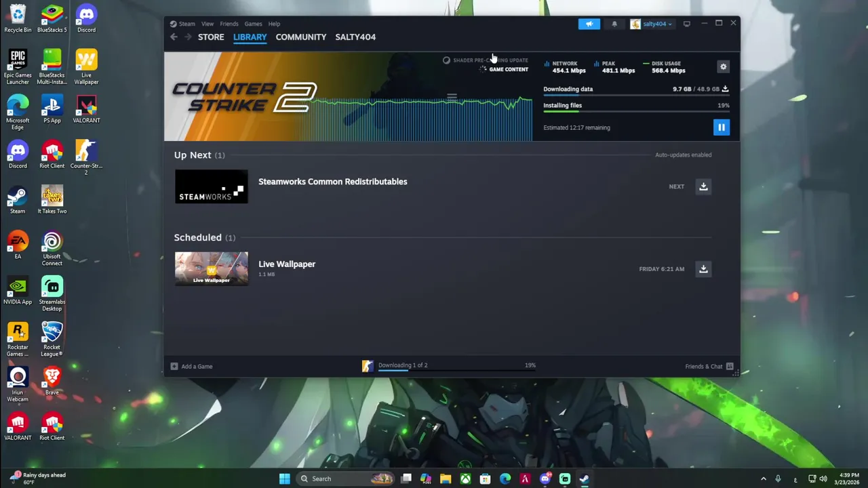Launch BlueStacks 5 desktop shortcut
Image resolution: width=868 pixels, height=488 pixels.
52,19
